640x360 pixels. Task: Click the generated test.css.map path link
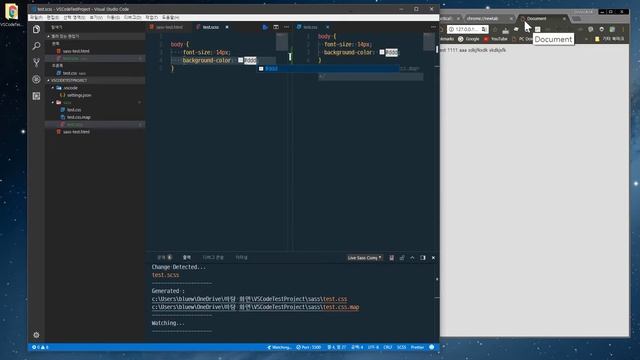pyautogui.click(x=256, y=307)
